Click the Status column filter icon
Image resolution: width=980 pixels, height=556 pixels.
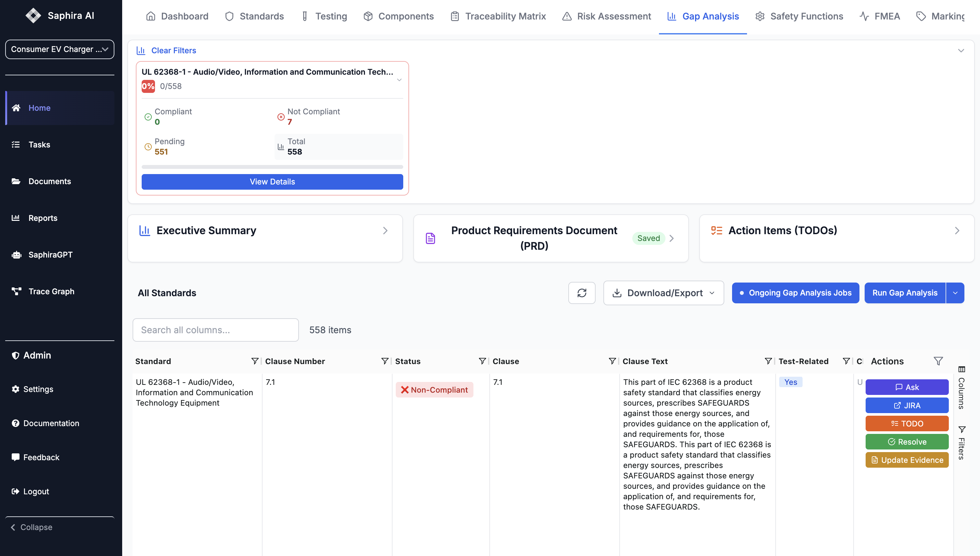pos(482,361)
